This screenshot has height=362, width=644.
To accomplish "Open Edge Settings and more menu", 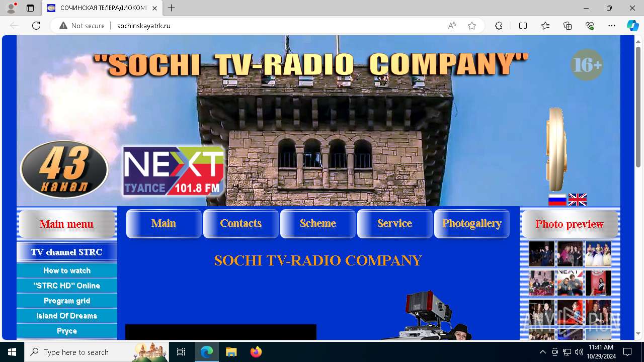I will pyautogui.click(x=612, y=26).
